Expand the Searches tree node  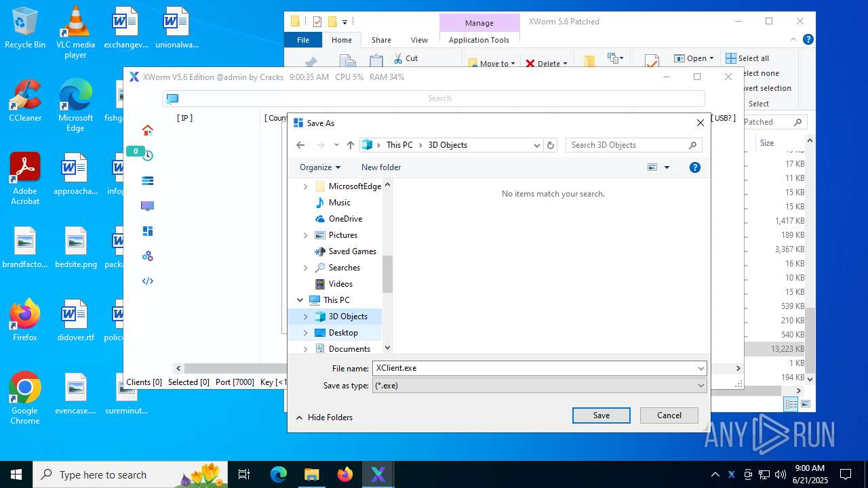click(x=305, y=268)
